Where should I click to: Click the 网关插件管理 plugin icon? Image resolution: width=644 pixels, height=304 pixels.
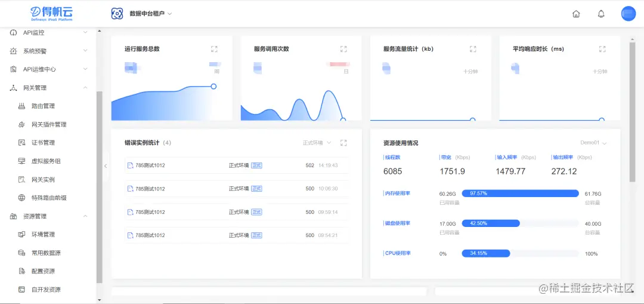(x=22, y=124)
